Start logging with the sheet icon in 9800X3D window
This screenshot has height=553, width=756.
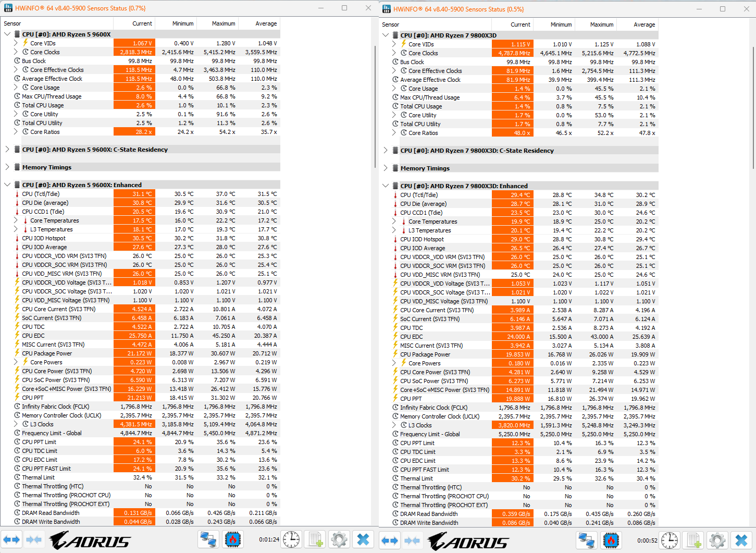693,540
